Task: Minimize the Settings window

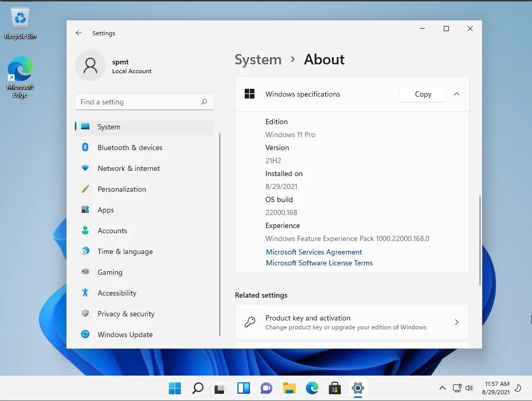Action: coord(422,29)
